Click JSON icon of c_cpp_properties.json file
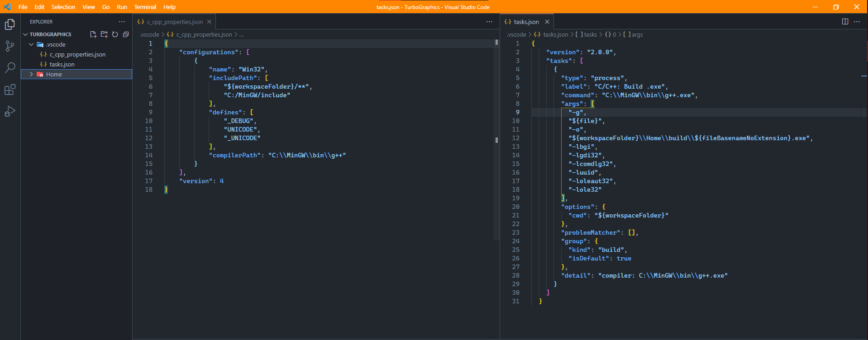The image size is (868, 340). click(x=43, y=54)
